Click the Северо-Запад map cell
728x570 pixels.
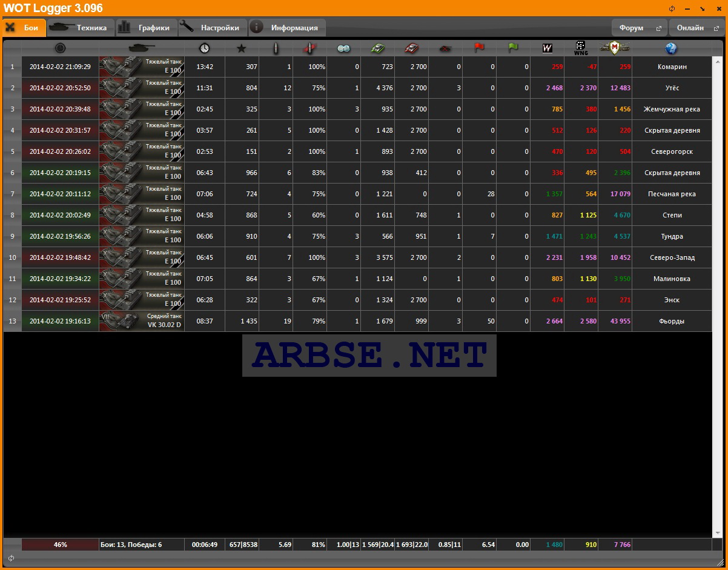[672, 257]
